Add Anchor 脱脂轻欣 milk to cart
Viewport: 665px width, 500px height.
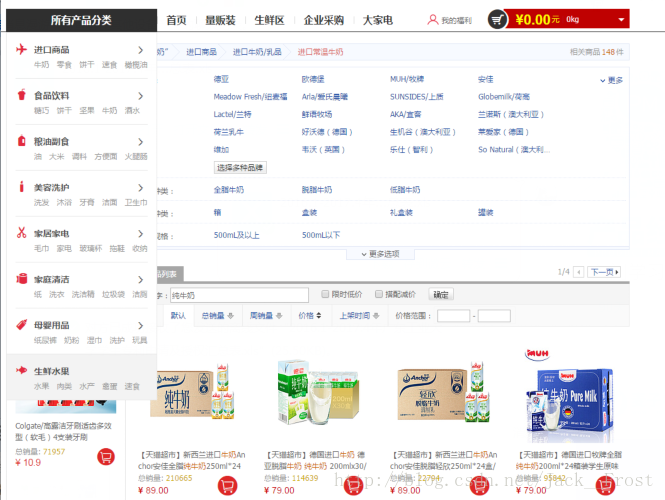(x=479, y=486)
